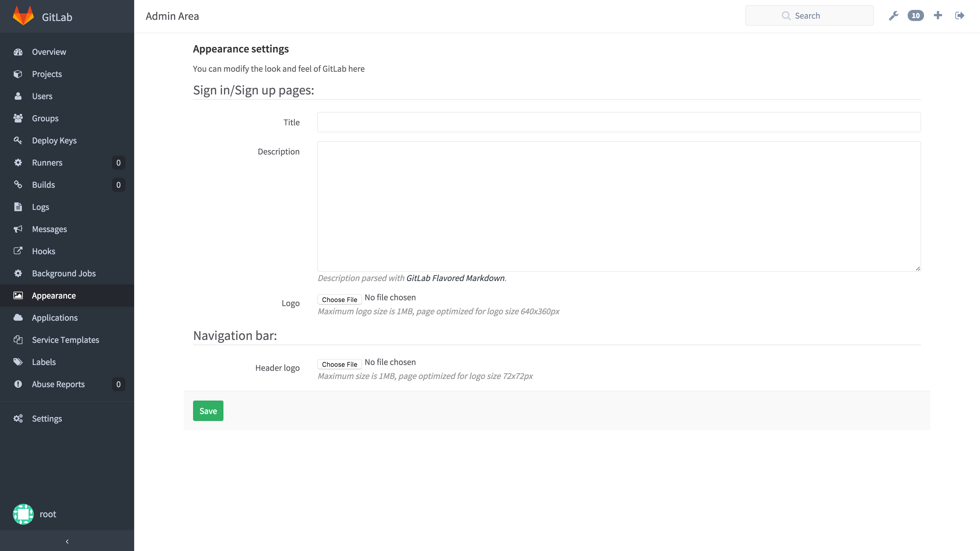Screen dimensions: 980x551
Task: Open the Users admin section
Action: tap(41, 96)
